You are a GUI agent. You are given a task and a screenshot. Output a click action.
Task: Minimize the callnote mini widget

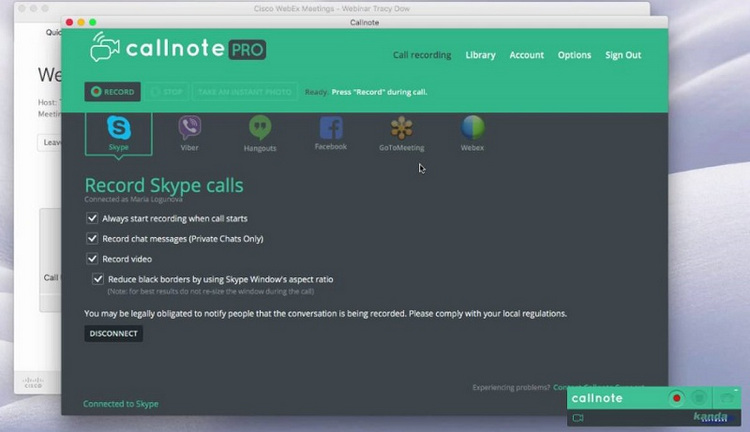click(x=736, y=390)
